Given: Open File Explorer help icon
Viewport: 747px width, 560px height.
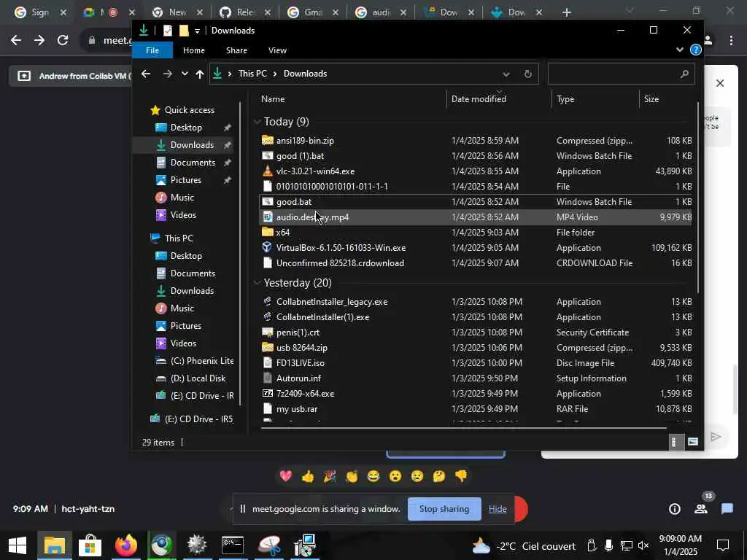Looking at the screenshot, I should coord(695,50).
